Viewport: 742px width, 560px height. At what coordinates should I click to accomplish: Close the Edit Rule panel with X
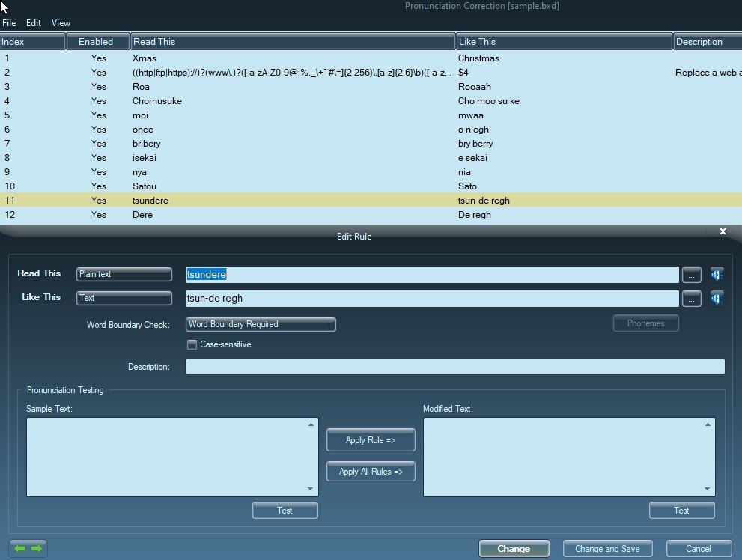[x=723, y=231]
